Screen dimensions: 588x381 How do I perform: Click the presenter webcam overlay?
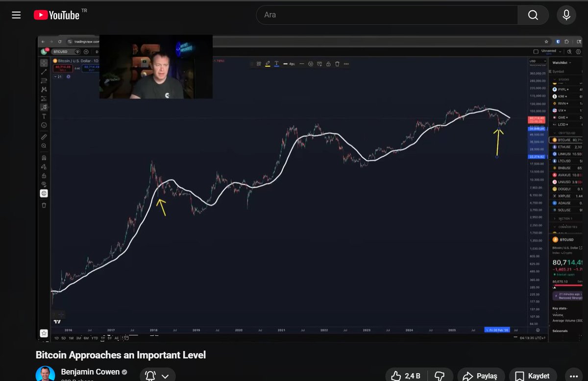[x=156, y=67]
